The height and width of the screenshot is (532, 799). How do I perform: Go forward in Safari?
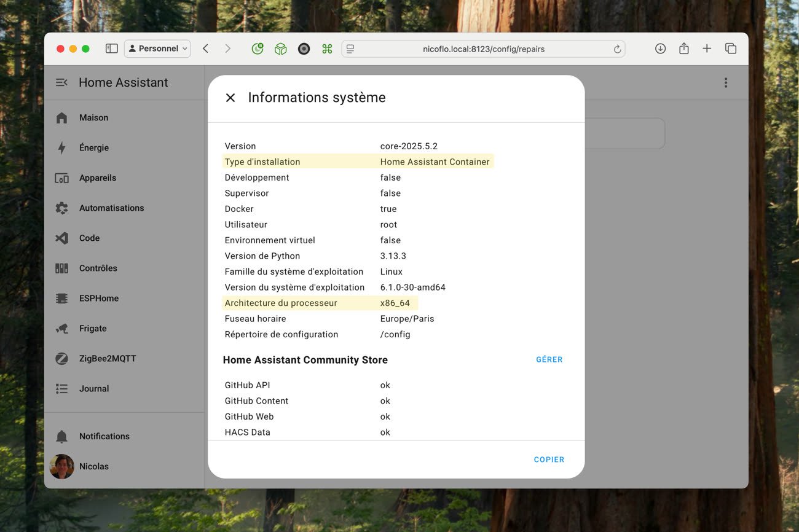tap(227, 49)
